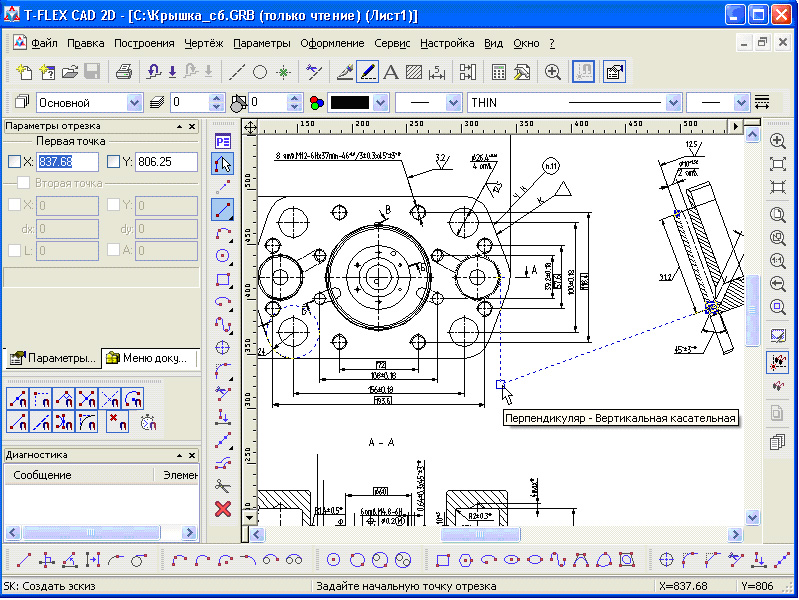The image size is (799, 600).
Task: Select the sketch segment line tool
Action: click(223, 209)
